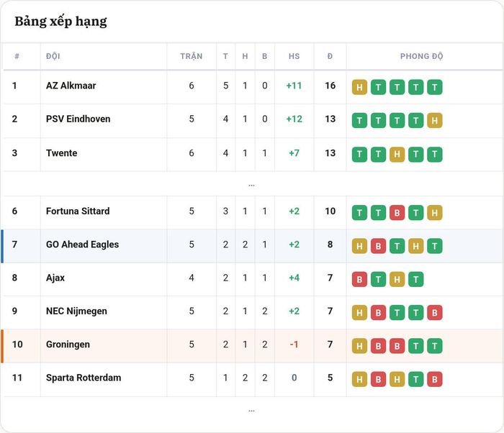Viewport: 504px width, 433px height.
Task: Select the Ajax team name
Action: (x=55, y=278)
